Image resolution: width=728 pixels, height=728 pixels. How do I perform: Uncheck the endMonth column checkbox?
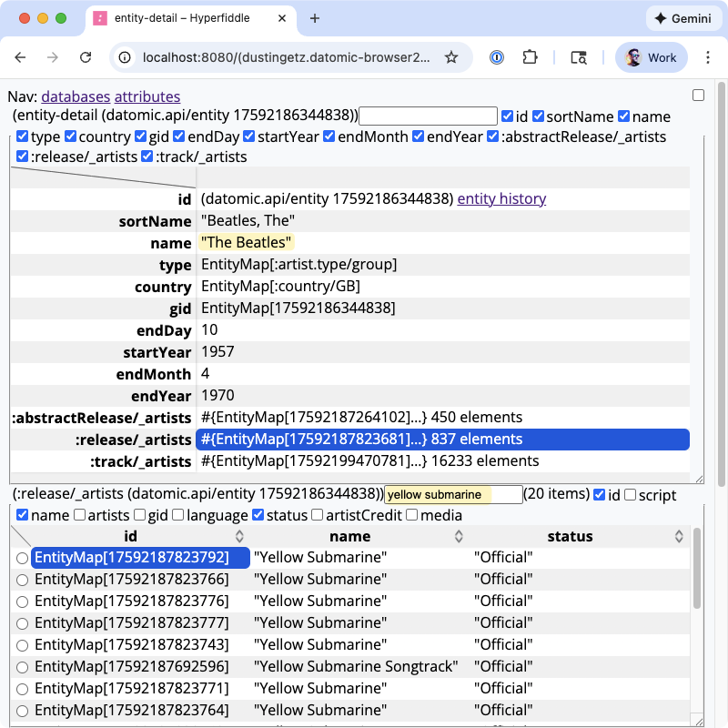click(x=329, y=136)
